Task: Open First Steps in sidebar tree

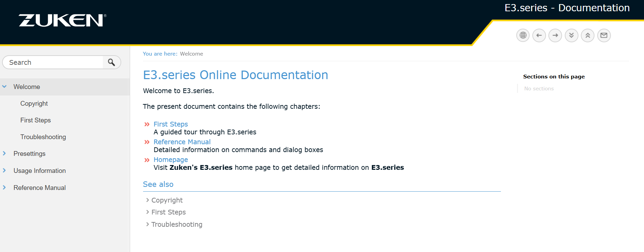Action: [x=36, y=120]
